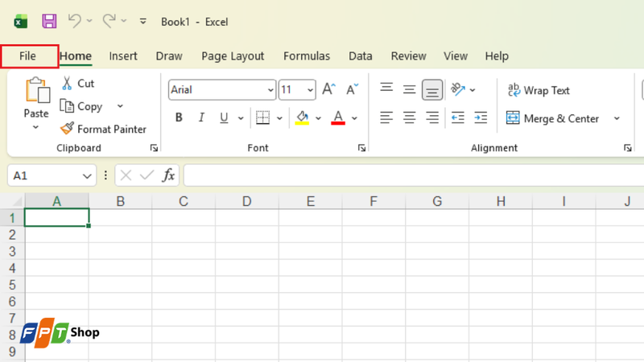Screen dimensions: 644x362
Task: Click Insert Function fx icon
Action: click(169, 175)
